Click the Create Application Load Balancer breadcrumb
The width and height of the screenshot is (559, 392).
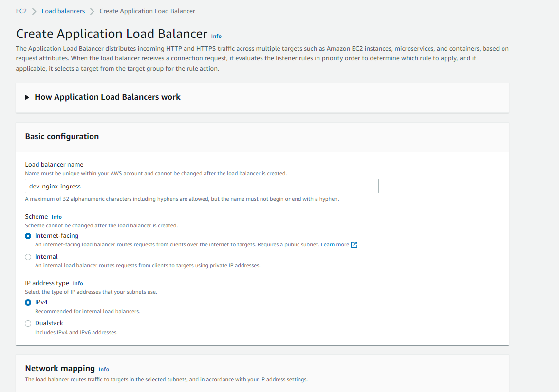[147, 11]
